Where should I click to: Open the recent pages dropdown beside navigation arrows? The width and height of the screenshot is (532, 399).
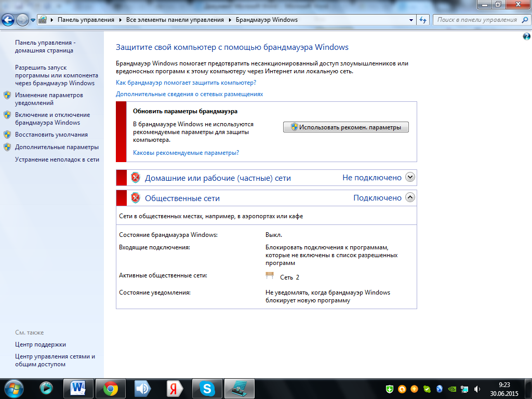tap(33, 20)
